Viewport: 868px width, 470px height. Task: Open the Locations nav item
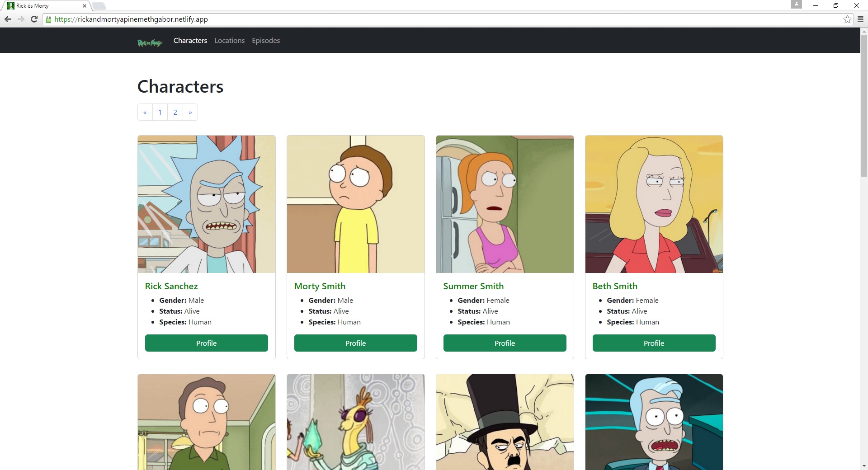pos(229,41)
